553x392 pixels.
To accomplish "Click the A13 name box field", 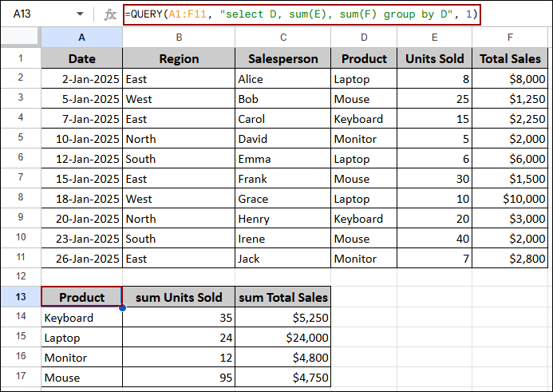I will coord(36,14).
